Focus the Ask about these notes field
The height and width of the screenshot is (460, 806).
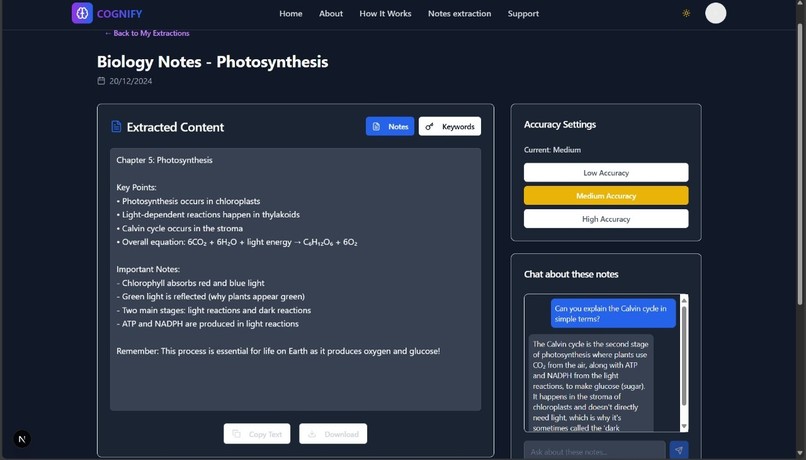pyautogui.click(x=595, y=450)
